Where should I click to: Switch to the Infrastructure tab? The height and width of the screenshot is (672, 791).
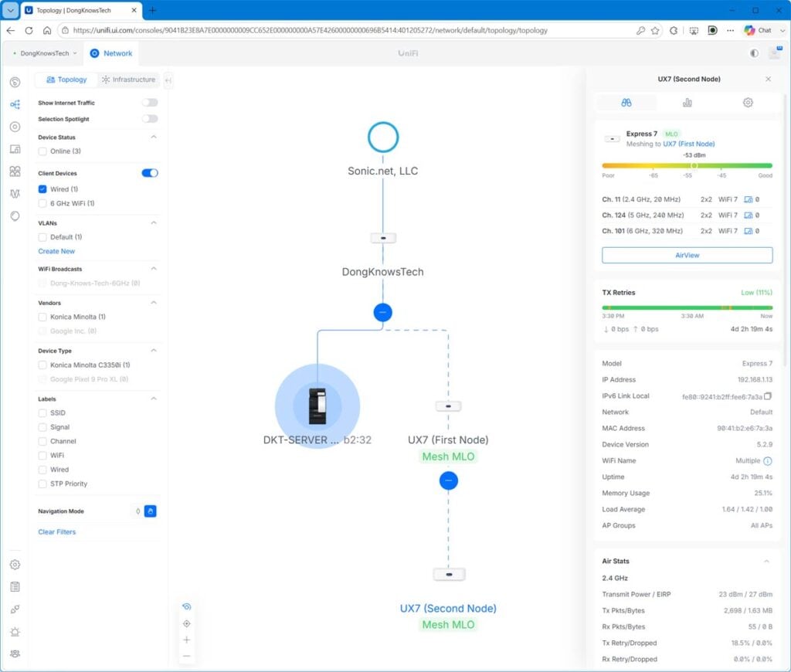(x=128, y=80)
